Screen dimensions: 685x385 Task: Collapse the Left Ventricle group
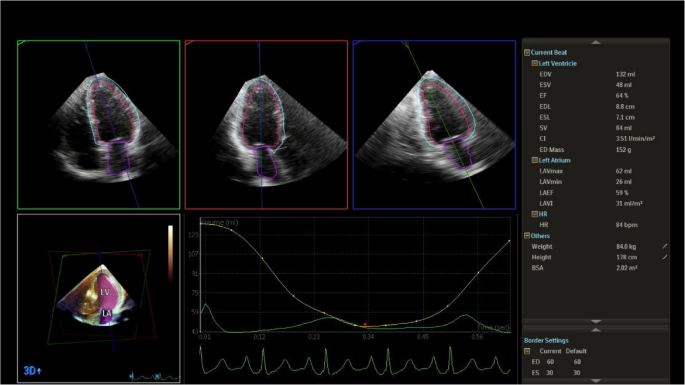tap(534, 63)
